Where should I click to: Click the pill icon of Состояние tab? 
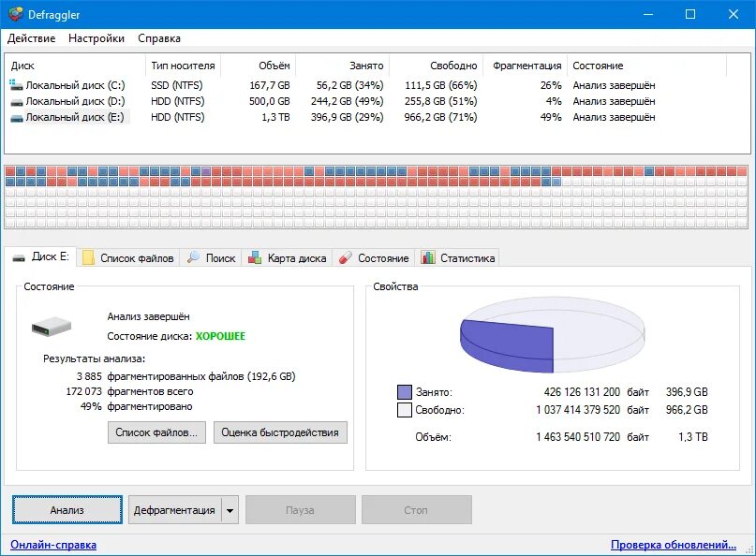tap(346, 257)
